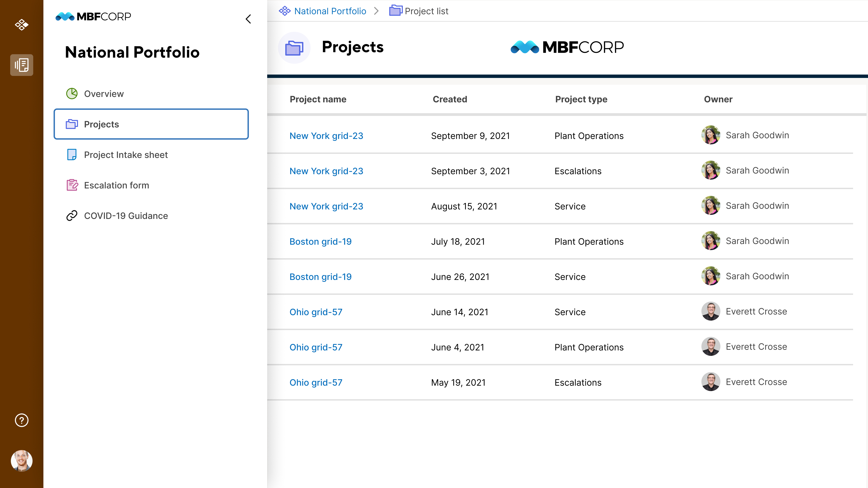The image size is (868, 488).
Task: Click the help question mark icon
Action: pyautogui.click(x=22, y=420)
